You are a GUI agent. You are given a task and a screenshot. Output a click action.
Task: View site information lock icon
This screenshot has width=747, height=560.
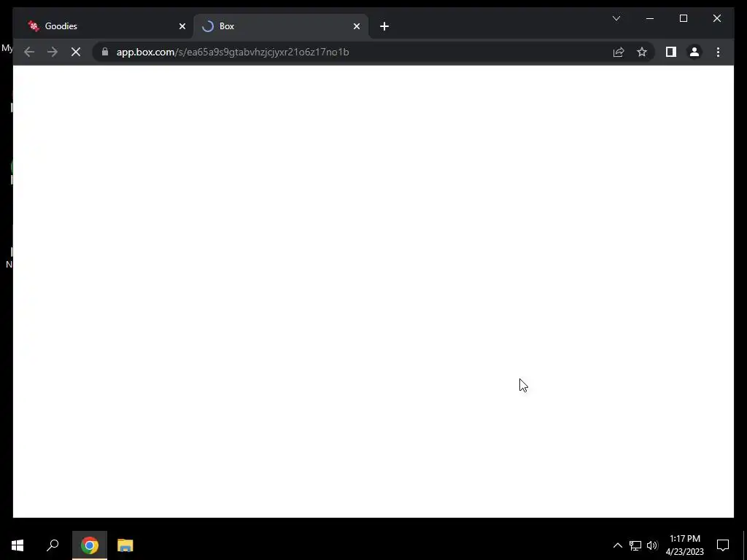point(105,52)
